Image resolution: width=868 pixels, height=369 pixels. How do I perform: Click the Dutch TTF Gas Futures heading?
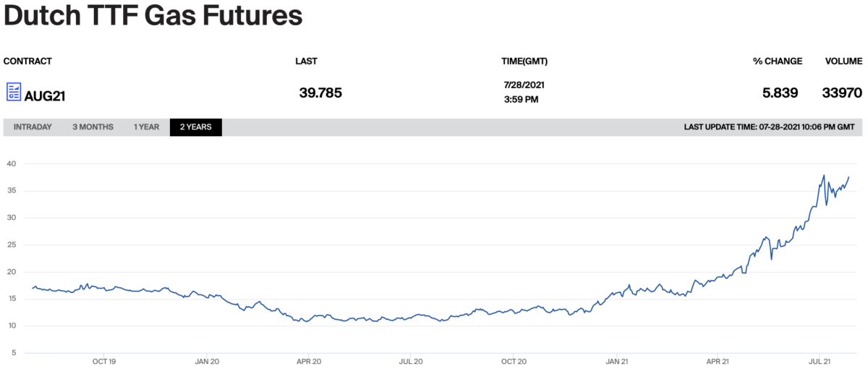153,16
